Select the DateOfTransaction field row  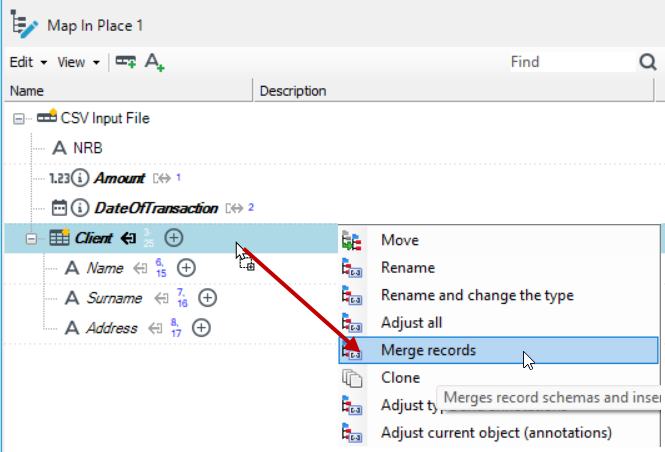156,208
